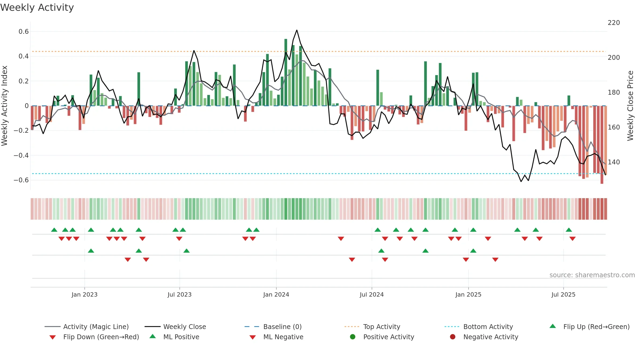
Task: Click the 200 tick on the price axis
Action: [x=614, y=57]
